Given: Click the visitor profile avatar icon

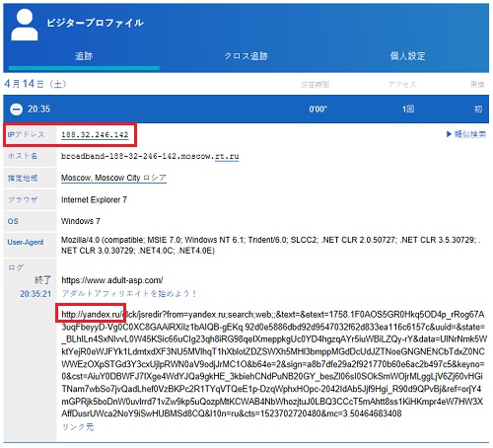Looking at the screenshot, I should pyautogui.click(x=25, y=25).
